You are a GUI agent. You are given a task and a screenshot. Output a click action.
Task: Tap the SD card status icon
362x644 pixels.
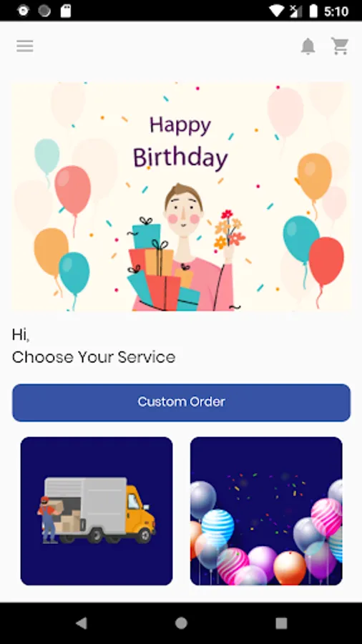click(x=66, y=11)
